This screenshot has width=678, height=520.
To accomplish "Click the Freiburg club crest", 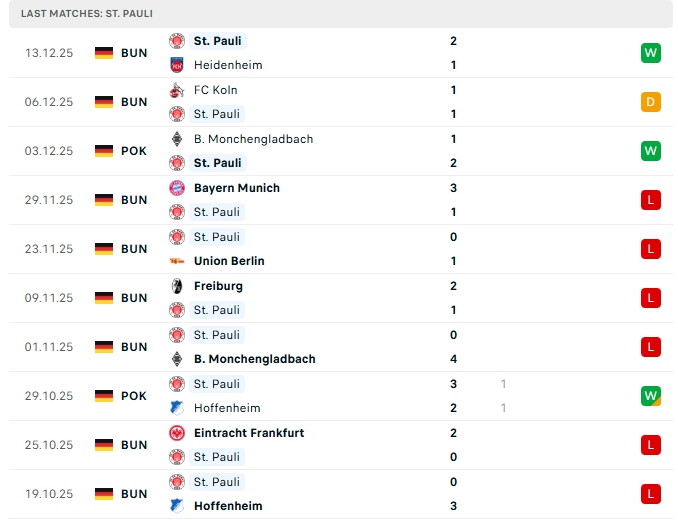I will [x=177, y=286].
